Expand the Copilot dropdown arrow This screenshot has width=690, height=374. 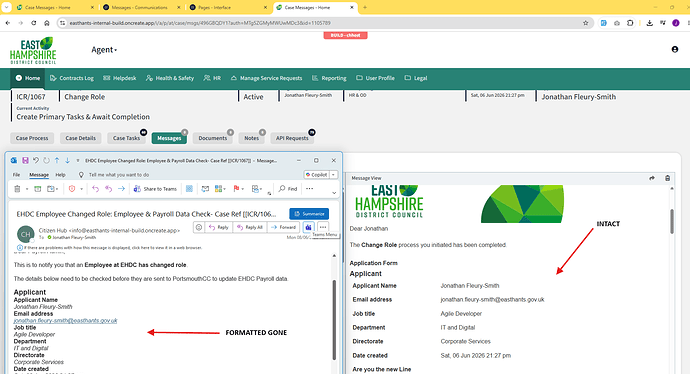(334, 175)
